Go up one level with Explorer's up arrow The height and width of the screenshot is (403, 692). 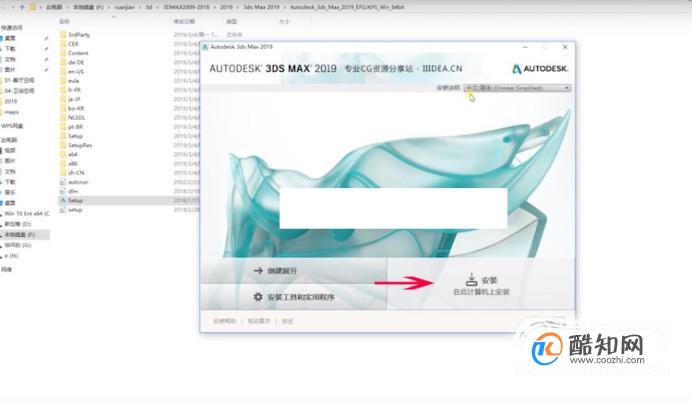click(x=23, y=8)
